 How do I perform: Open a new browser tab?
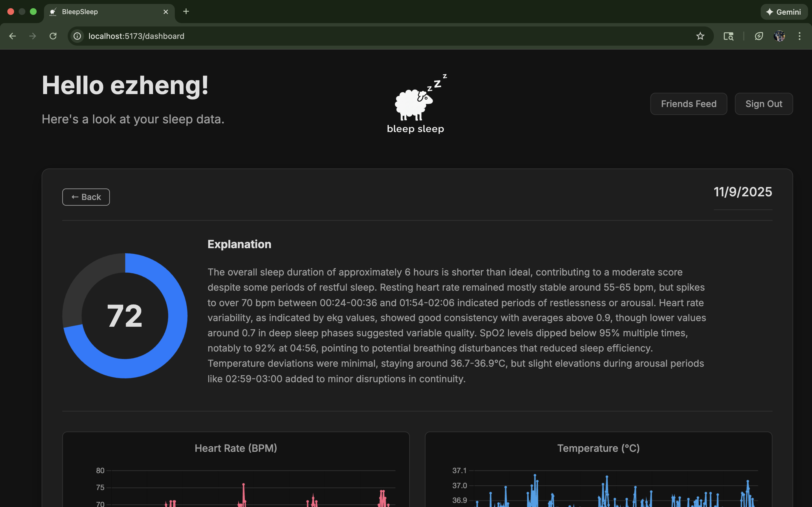[x=186, y=11]
